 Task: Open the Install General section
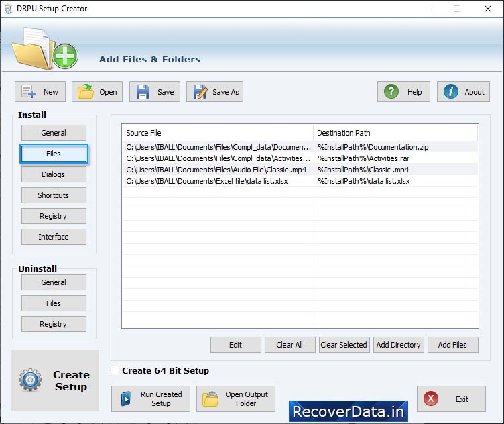tap(54, 133)
